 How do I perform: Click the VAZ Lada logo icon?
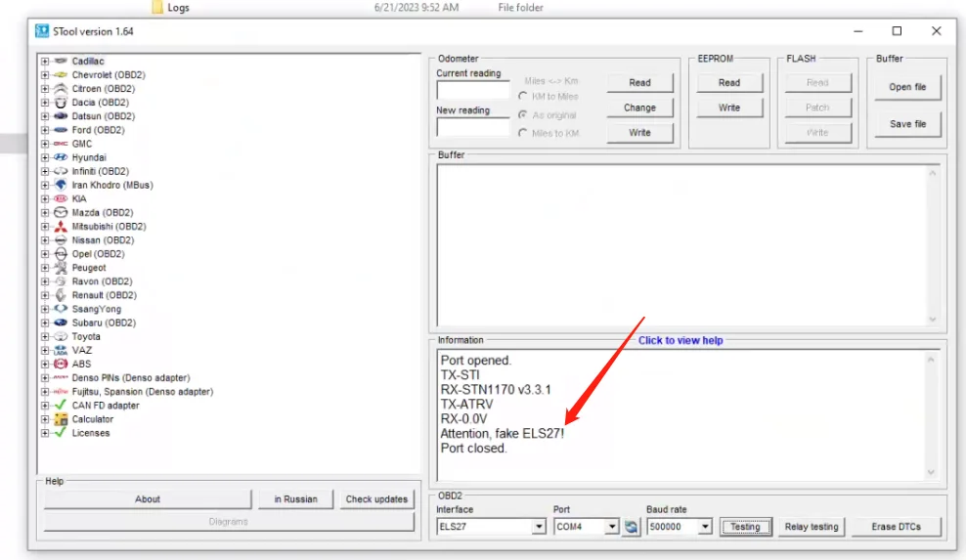click(61, 350)
